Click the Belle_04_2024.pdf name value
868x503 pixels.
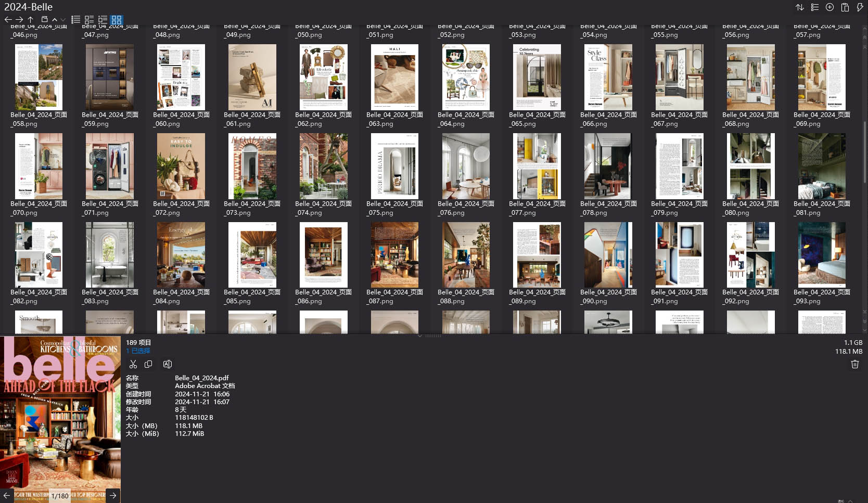pyautogui.click(x=202, y=378)
